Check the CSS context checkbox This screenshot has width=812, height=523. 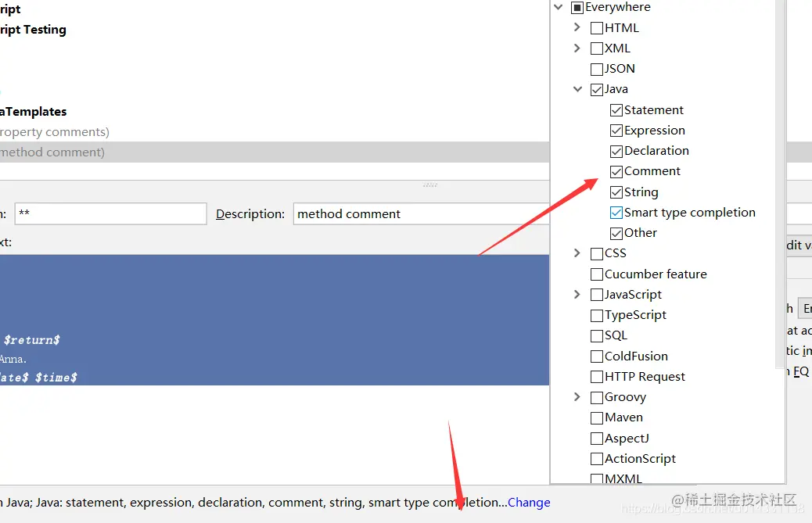click(x=597, y=253)
